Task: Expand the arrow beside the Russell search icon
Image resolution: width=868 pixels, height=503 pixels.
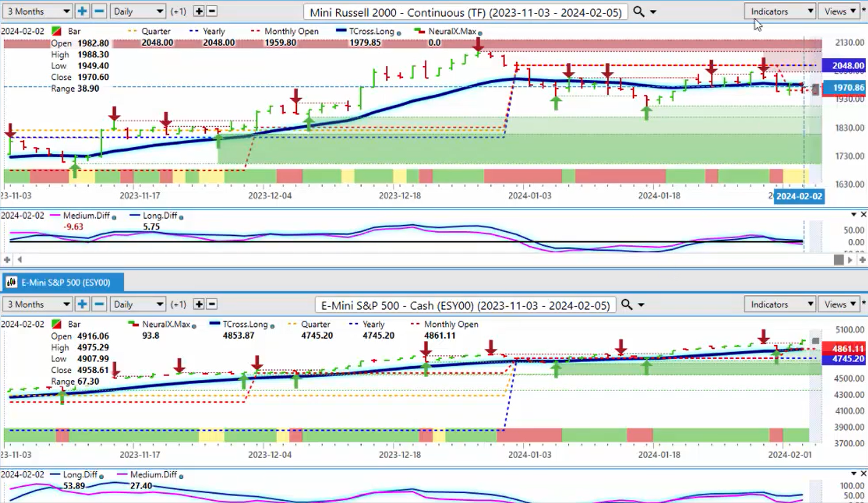Action: [x=653, y=12]
